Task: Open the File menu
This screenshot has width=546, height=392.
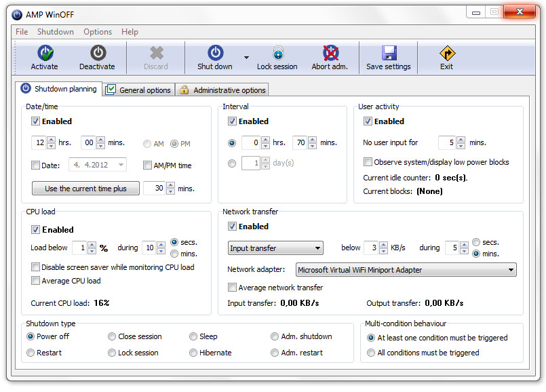Action: 22,32
